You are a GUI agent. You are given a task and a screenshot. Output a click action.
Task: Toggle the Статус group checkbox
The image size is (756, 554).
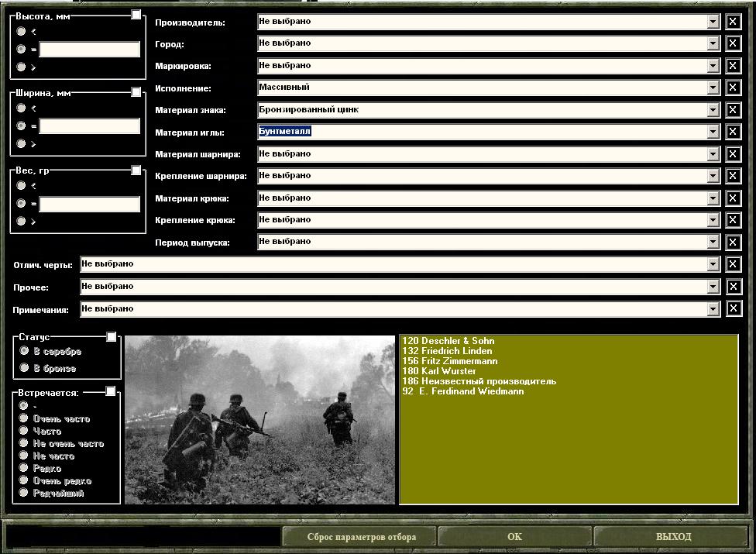tap(112, 336)
